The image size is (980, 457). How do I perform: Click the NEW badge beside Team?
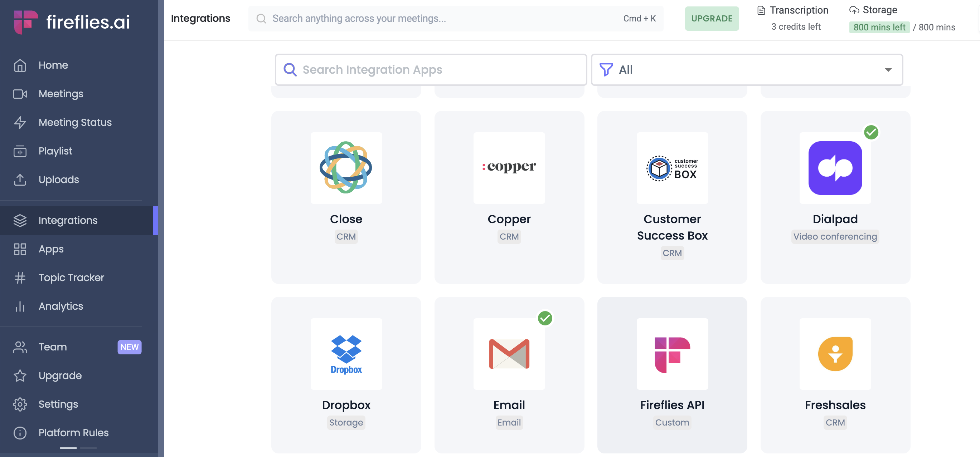pyautogui.click(x=129, y=347)
